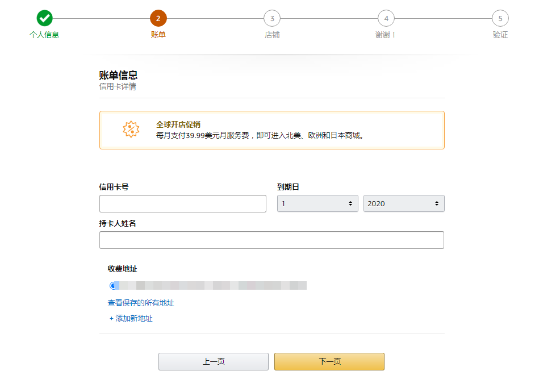This screenshot has height=392, width=560.
Task: Click the green checkmark step icon
Action: click(x=44, y=18)
